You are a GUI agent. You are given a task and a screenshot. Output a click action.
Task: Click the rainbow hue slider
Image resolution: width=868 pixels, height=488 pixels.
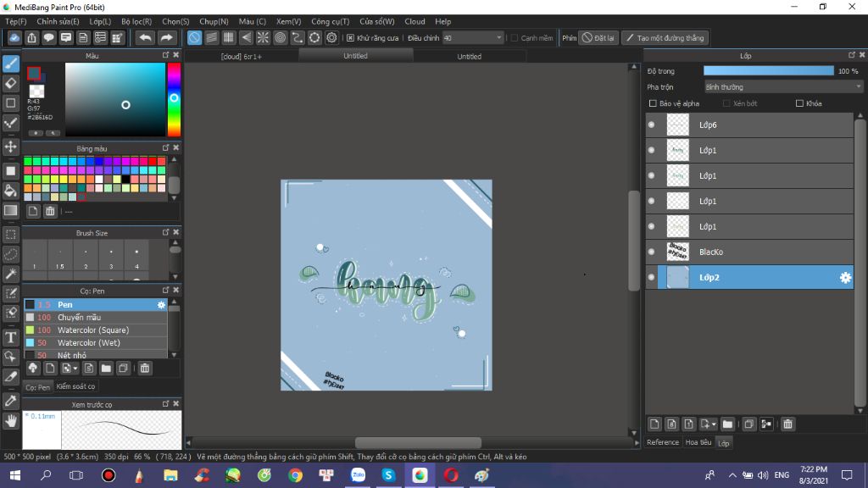pos(174,99)
